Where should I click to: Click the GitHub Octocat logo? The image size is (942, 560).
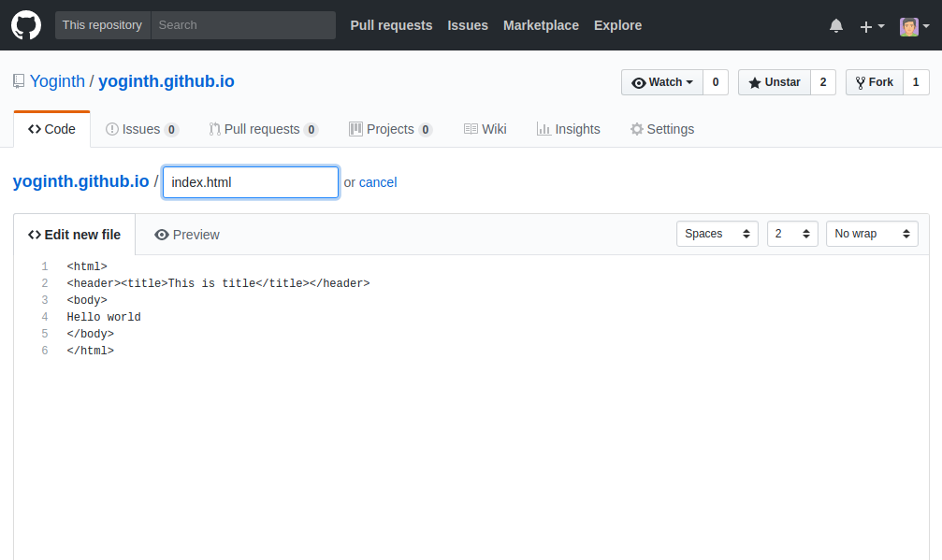pos(26,25)
